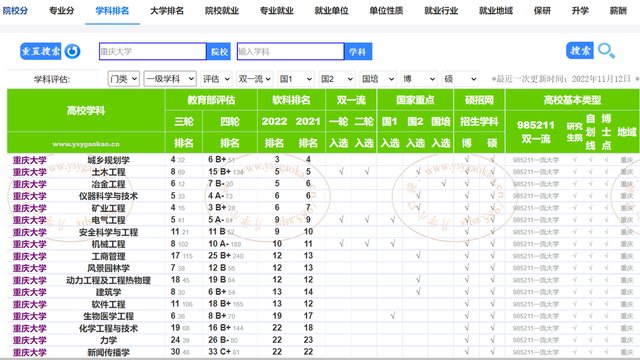Click the 化学工程与技术 subject cell
The width and height of the screenshot is (640, 360).
tap(108, 328)
